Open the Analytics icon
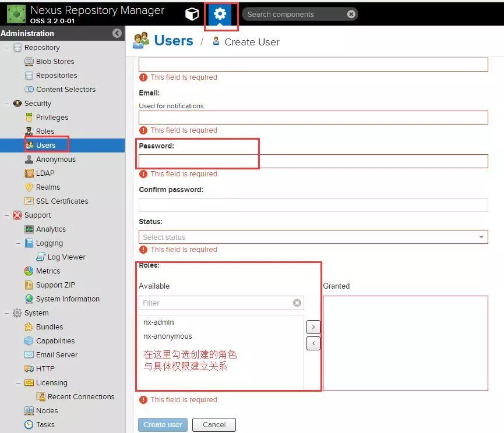This screenshot has width=504, height=433. coord(29,229)
